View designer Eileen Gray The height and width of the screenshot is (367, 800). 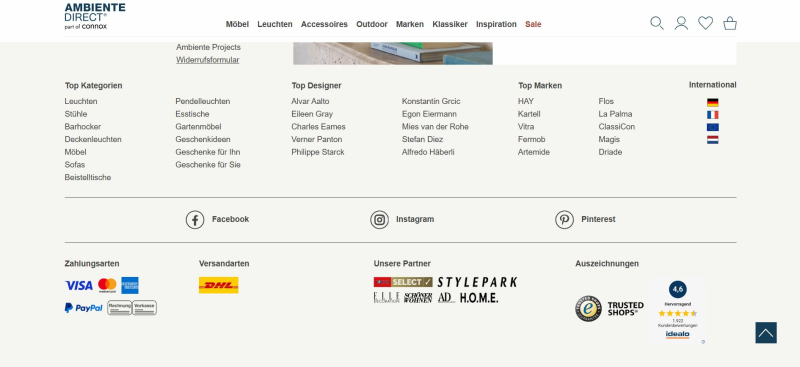click(312, 114)
